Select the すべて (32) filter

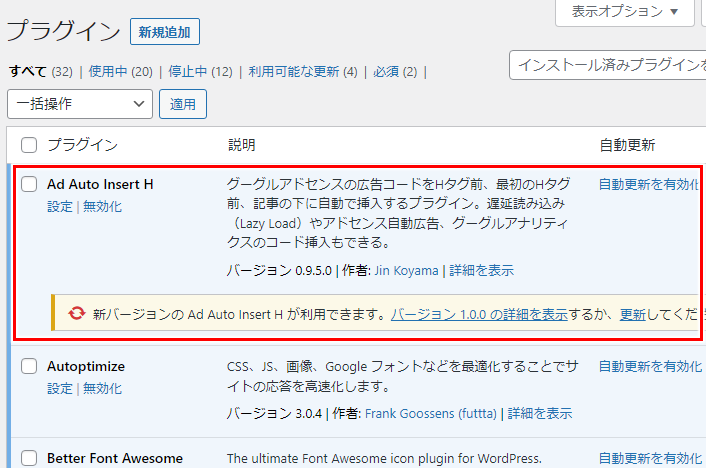pos(41,72)
